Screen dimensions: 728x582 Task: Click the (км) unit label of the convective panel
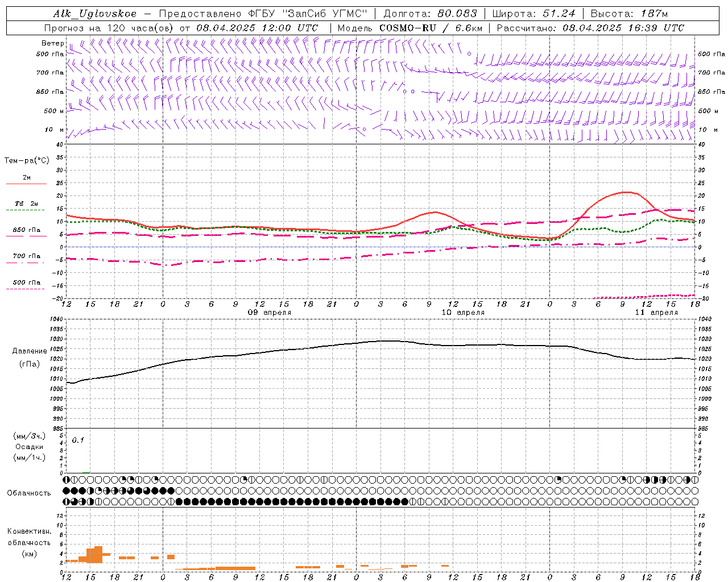click(29, 554)
